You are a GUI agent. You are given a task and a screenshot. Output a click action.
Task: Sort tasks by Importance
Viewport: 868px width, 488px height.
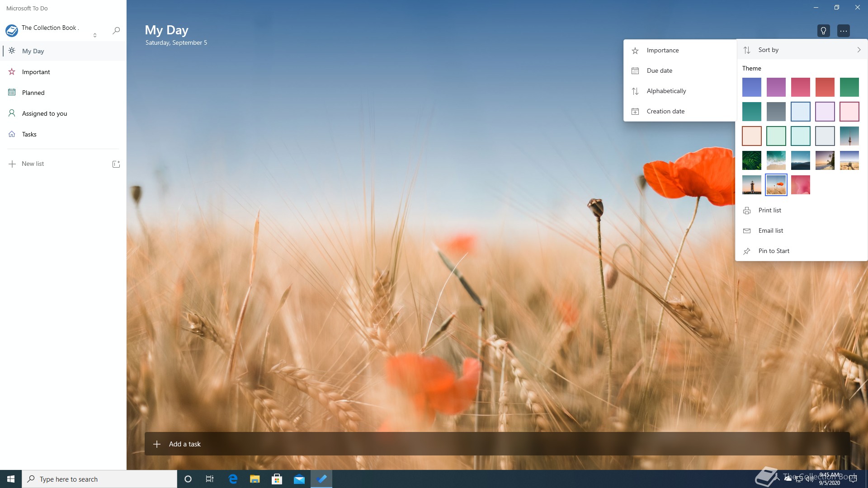pos(679,50)
